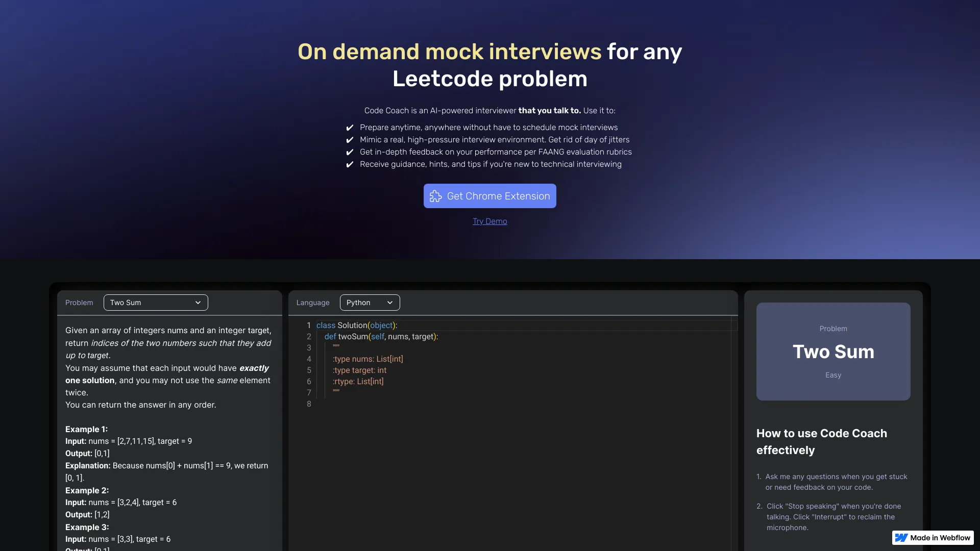Click the checkmark beside 'Prepare anytime, anywhere'
The height and width of the screenshot is (551, 980).
350,128
